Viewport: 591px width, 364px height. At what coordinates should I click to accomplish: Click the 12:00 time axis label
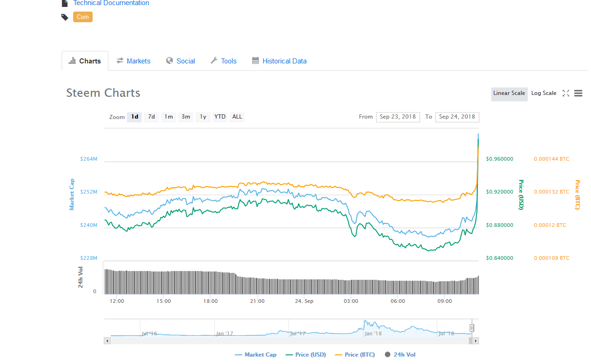coord(117,301)
